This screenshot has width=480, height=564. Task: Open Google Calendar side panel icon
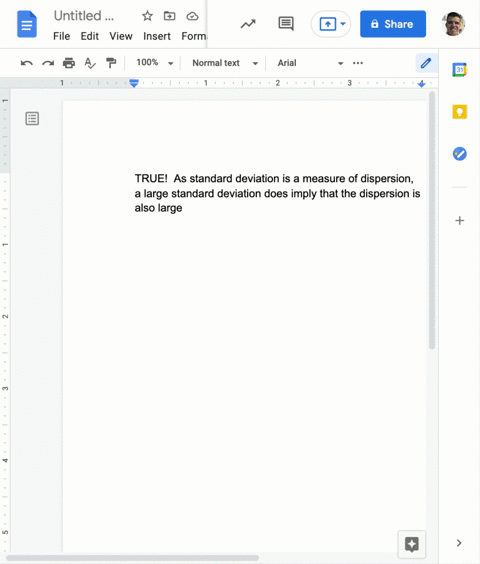click(459, 70)
